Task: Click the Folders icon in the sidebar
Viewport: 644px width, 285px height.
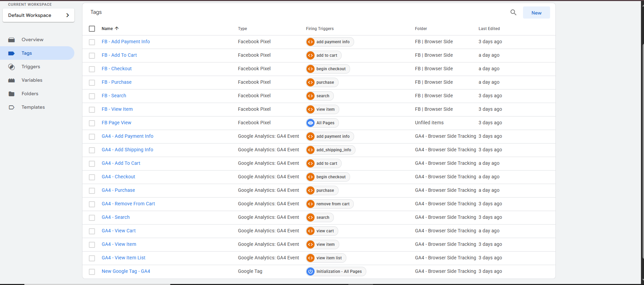Action: click(x=11, y=94)
